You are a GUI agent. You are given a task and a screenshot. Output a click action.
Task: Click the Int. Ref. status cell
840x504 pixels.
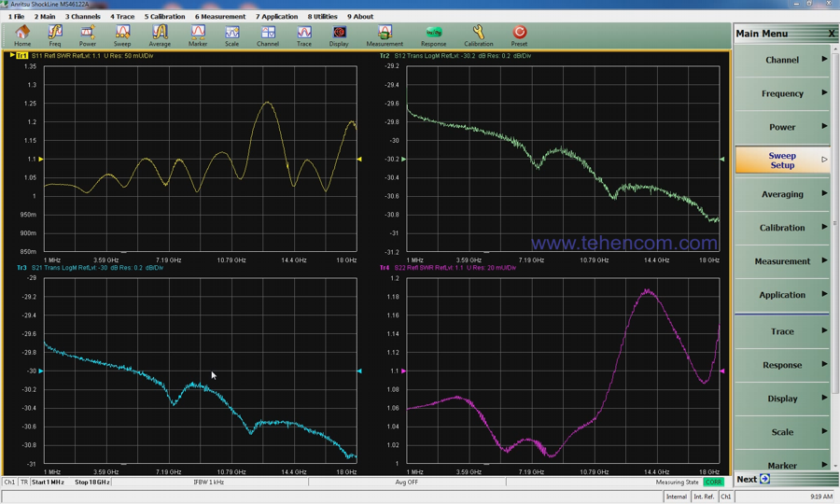tap(704, 497)
